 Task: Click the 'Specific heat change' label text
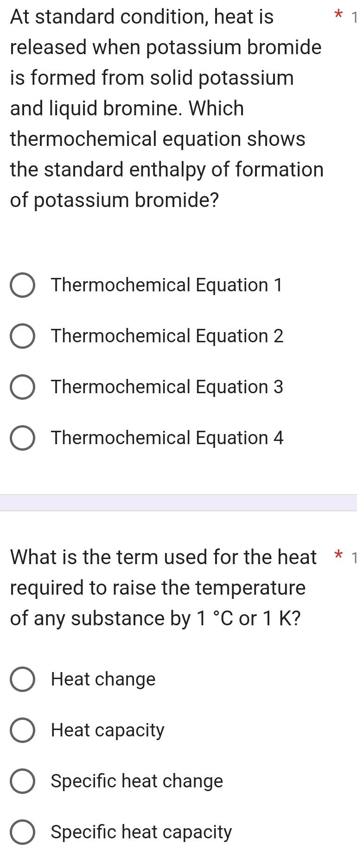coord(137,781)
